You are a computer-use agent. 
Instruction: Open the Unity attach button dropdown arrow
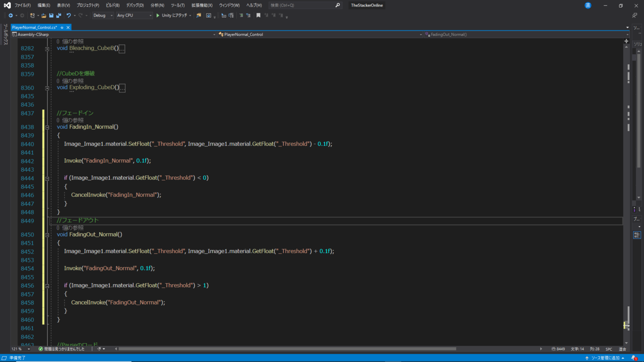pos(191,16)
